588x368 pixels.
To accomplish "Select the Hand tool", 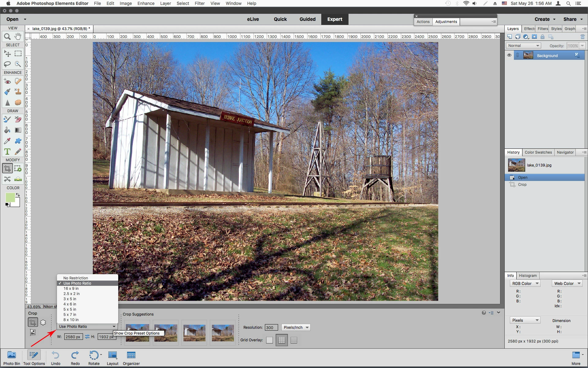I will click(x=18, y=36).
